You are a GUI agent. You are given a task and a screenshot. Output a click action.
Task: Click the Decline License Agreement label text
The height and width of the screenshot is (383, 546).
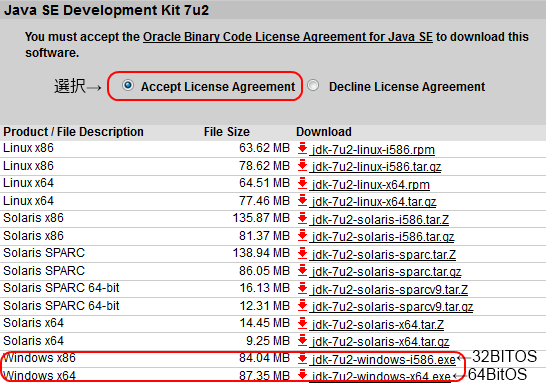[407, 87]
